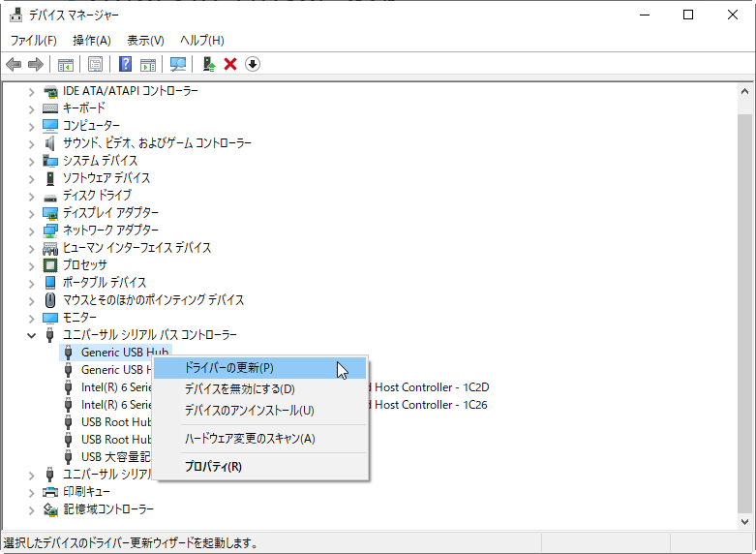Image resolution: width=756 pixels, height=554 pixels.
Task: Click the Help question mark toolbar icon
Action: 125,64
